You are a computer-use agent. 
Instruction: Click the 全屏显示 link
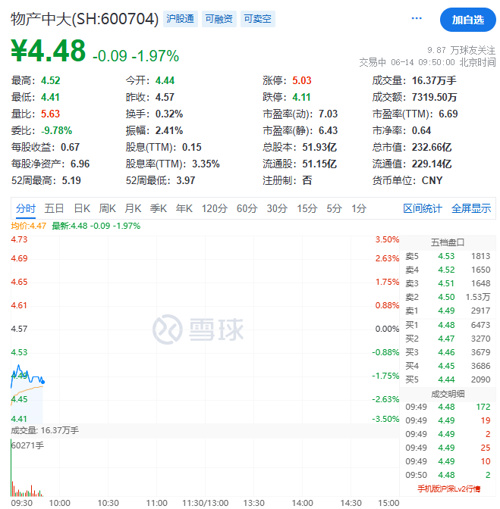click(x=471, y=209)
